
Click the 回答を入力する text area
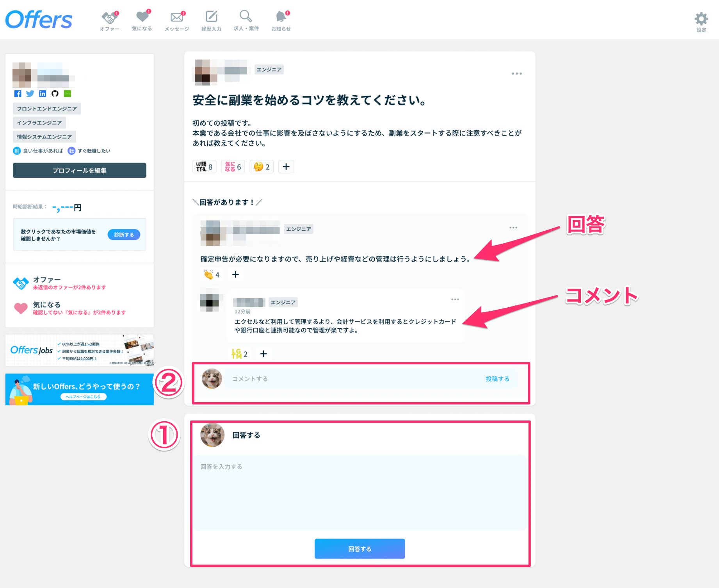359,493
